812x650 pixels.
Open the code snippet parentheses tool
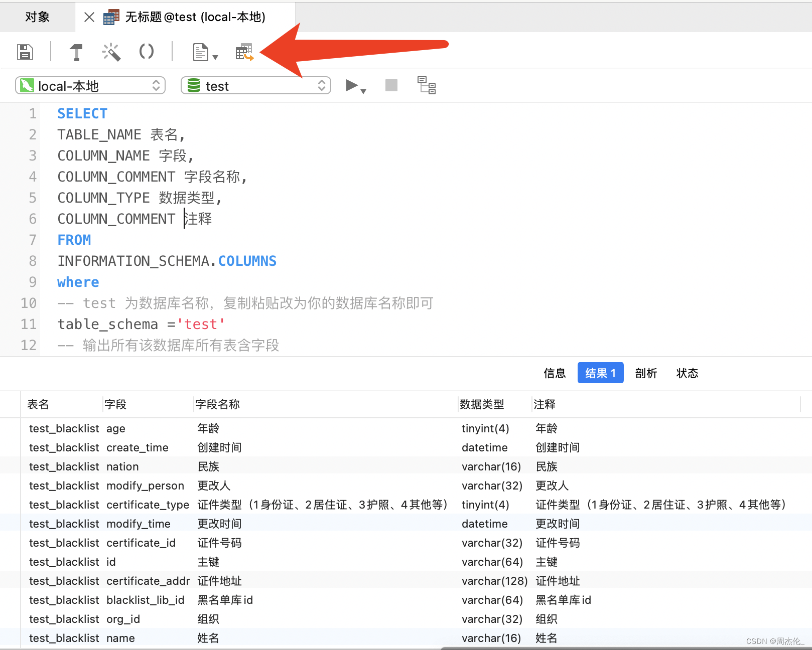pyautogui.click(x=147, y=51)
